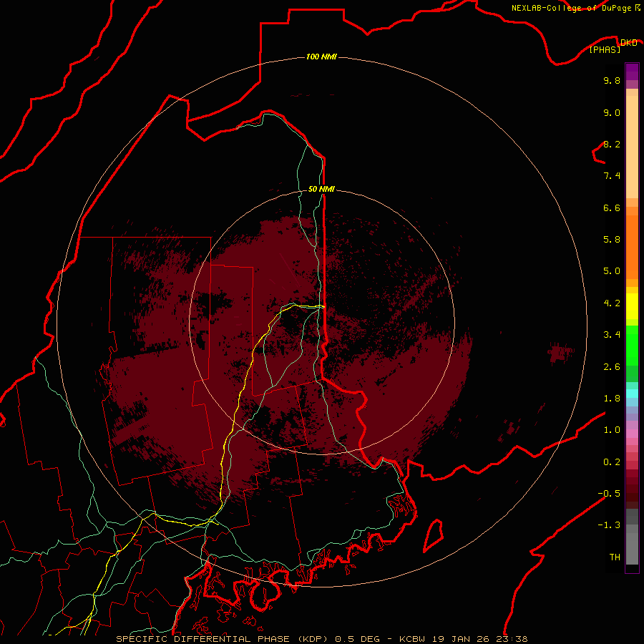Click the [PHAS] units label
The image size is (644, 644).
605,49
